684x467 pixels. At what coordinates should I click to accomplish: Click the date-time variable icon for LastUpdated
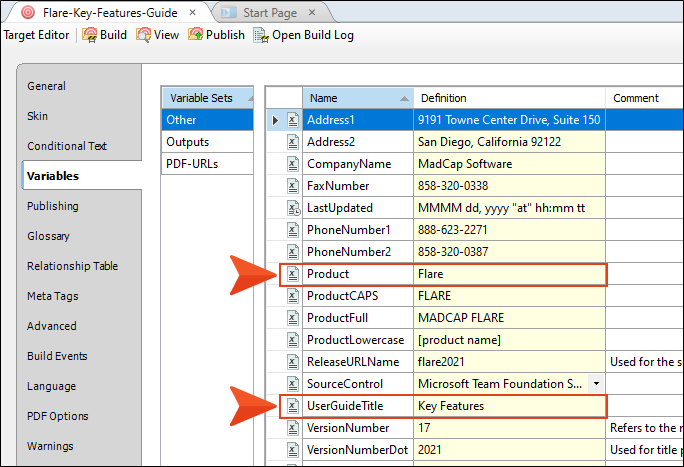pos(293,208)
